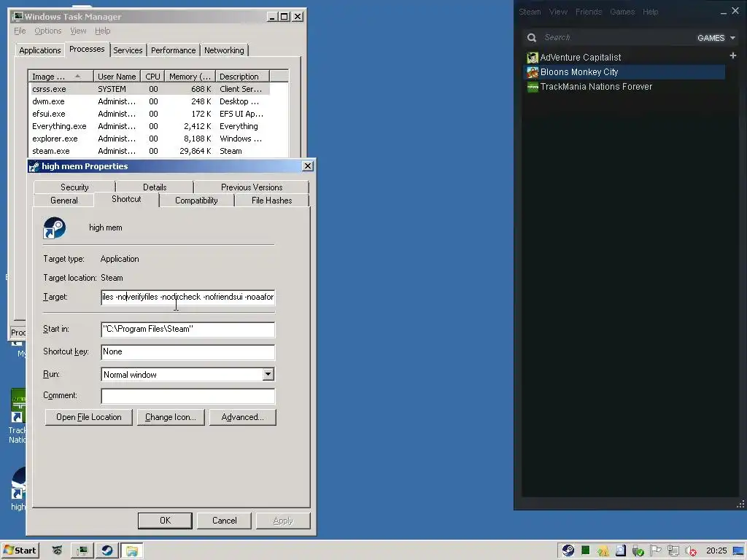Open the File Hashes tab

(271, 201)
